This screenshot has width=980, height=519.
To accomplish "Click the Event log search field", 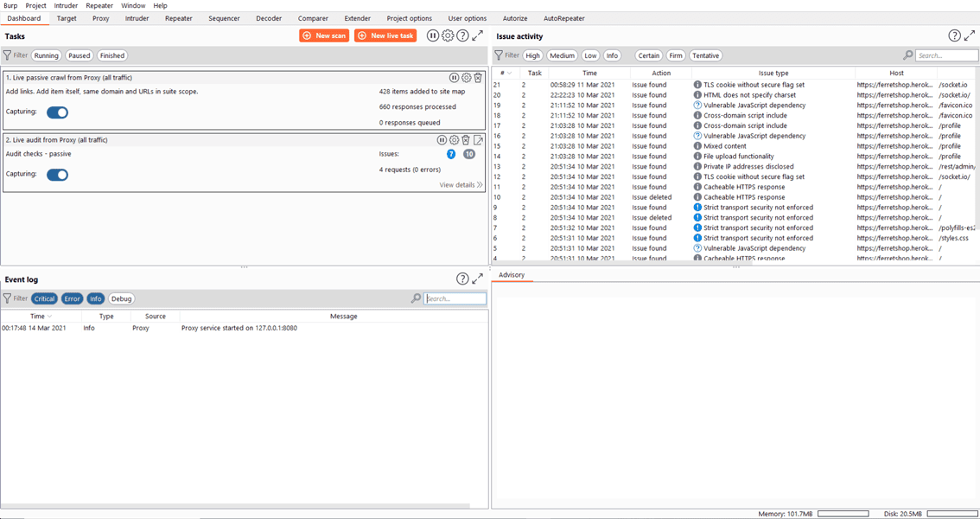I will pos(455,299).
